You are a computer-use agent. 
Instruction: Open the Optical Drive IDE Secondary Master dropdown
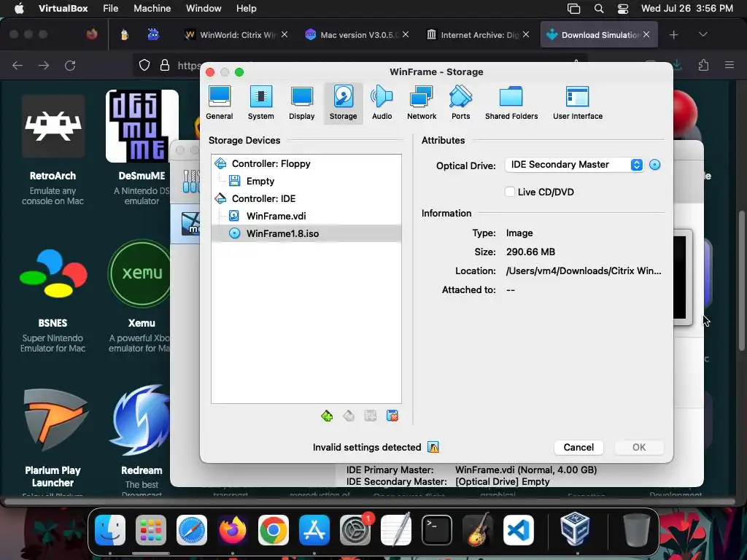(x=574, y=165)
